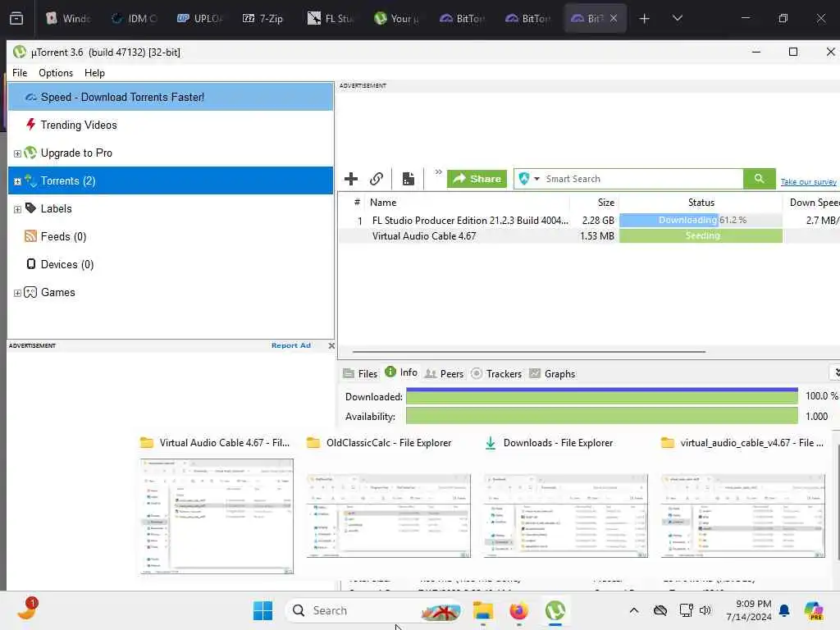Expand the Upgrade to Pro node
840x630 pixels.
(x=17, y=153)
